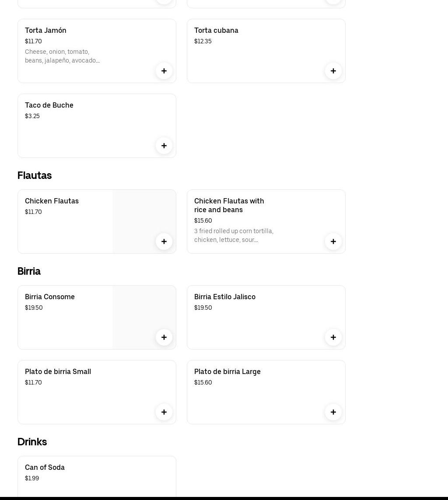The width and height of the screenshot is (448, 500).
Task: Add Plato de birria Large
Action: (x=333, y=412)
